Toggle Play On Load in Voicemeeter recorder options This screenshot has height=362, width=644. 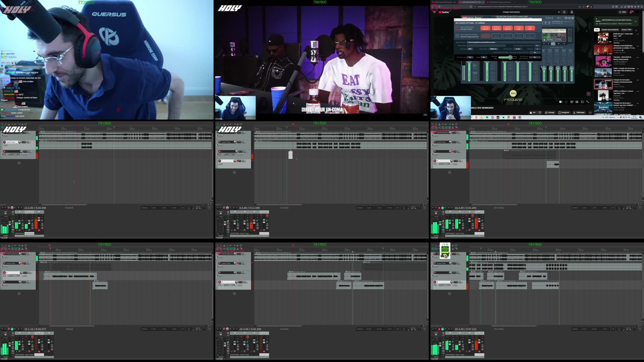pyautogui.click(x=470, y=57)
